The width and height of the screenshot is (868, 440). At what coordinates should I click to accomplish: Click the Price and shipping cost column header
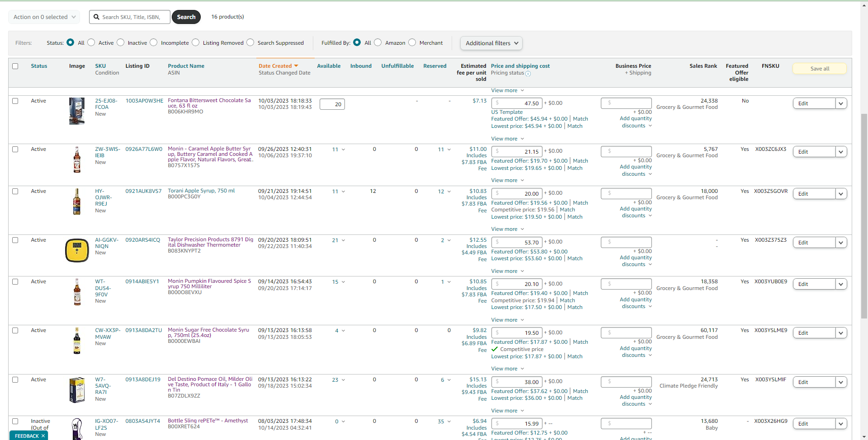(x=520, y=66)
